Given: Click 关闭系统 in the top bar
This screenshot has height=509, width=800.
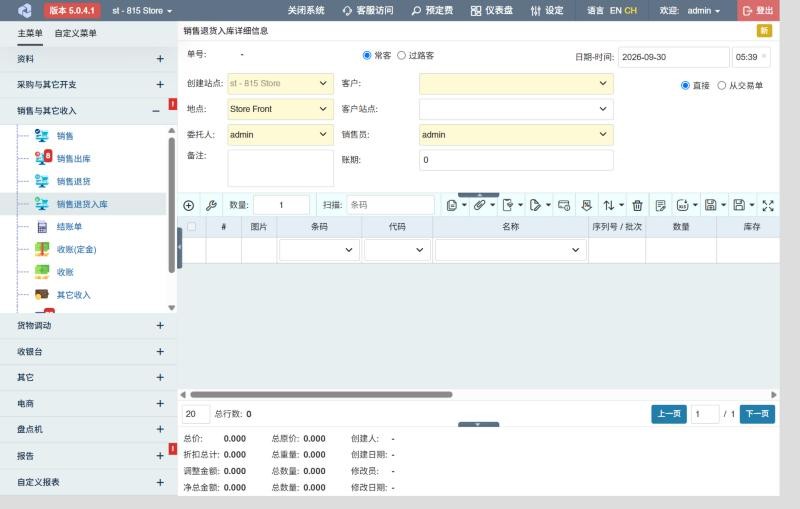Looking at the screenshot, I should click(306, 10).
